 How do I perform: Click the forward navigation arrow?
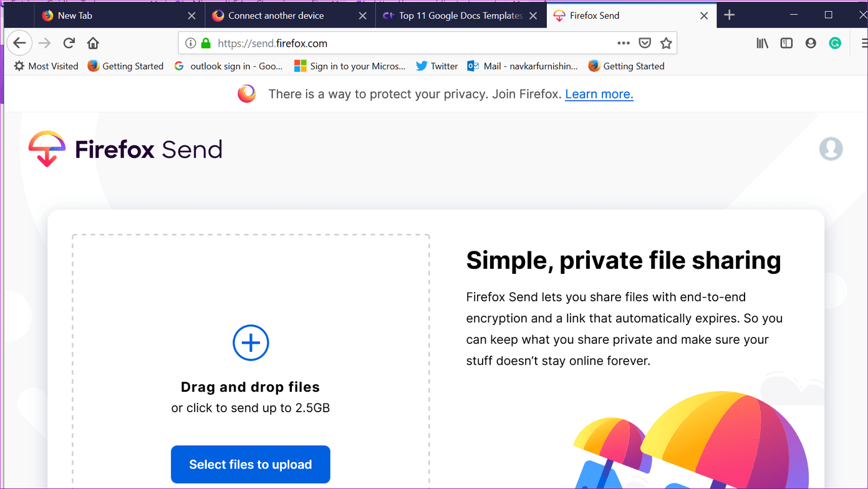pyautogui.click(x=44, y=43)
